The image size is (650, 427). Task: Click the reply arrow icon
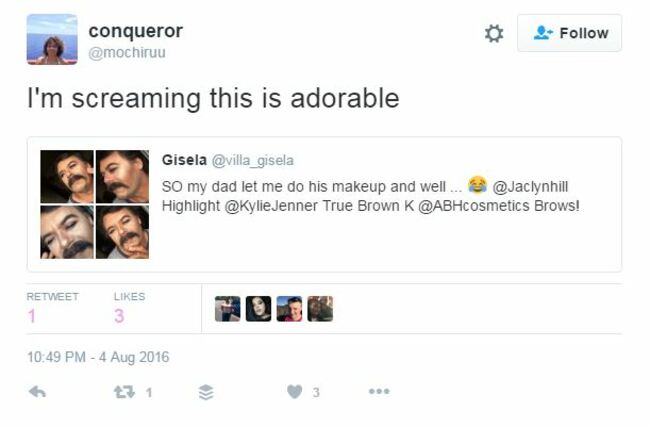click(37, 391)
